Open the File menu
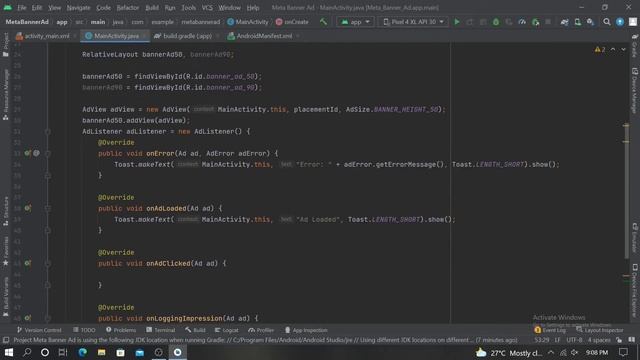The width and height of the screenshot is (640, 360). pos(22,8)
